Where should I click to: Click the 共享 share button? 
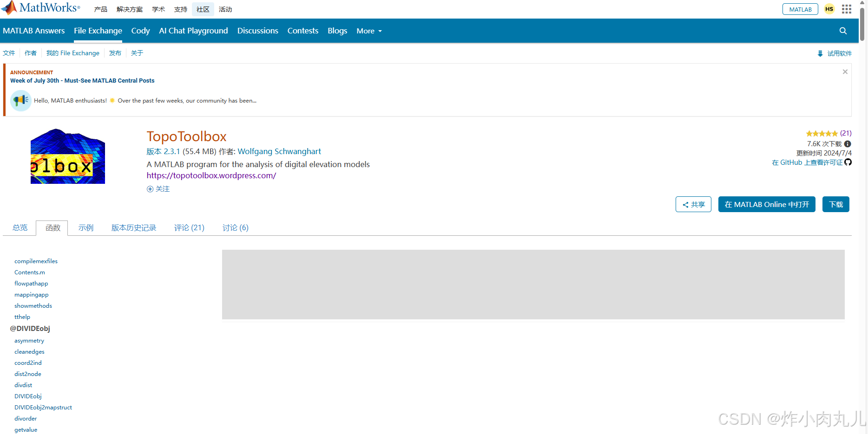click(693, 204)
